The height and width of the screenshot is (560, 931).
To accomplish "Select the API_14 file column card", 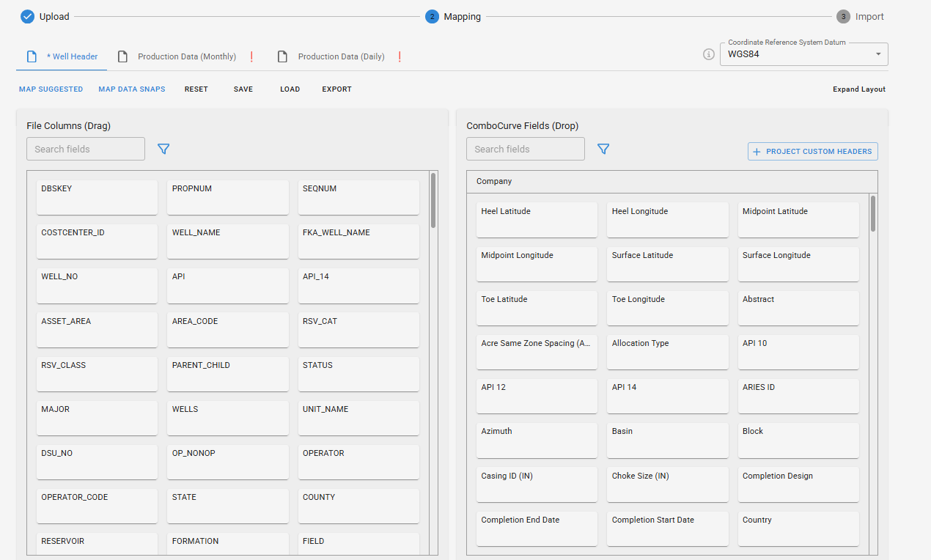I will point(358,286).
